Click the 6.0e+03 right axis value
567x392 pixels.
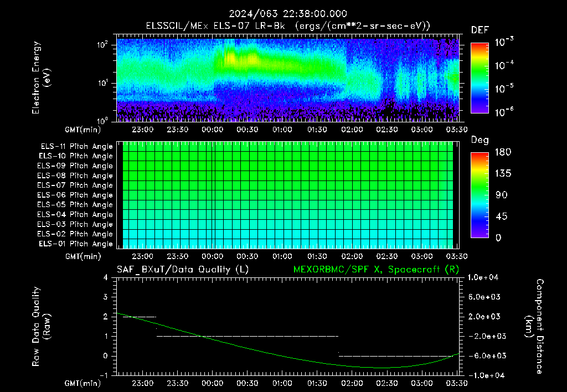[484, 297]
